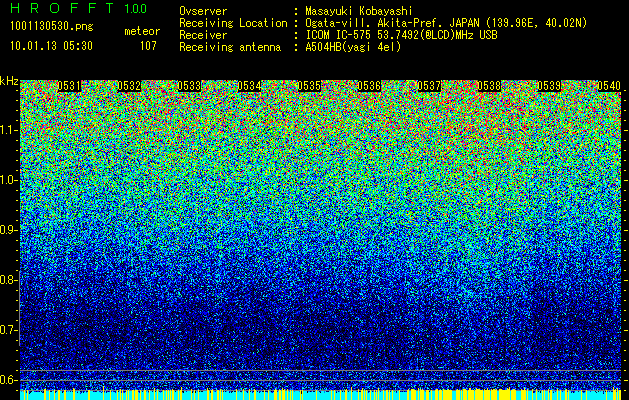Click the 0532 time marker
This screenshot has width=629, height=400.
[129, 86]
